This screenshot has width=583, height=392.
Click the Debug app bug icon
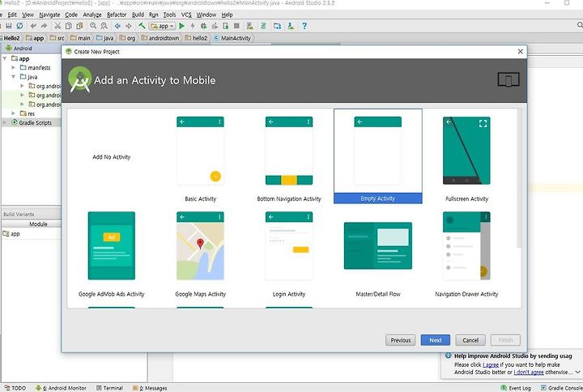click(203, 26)
